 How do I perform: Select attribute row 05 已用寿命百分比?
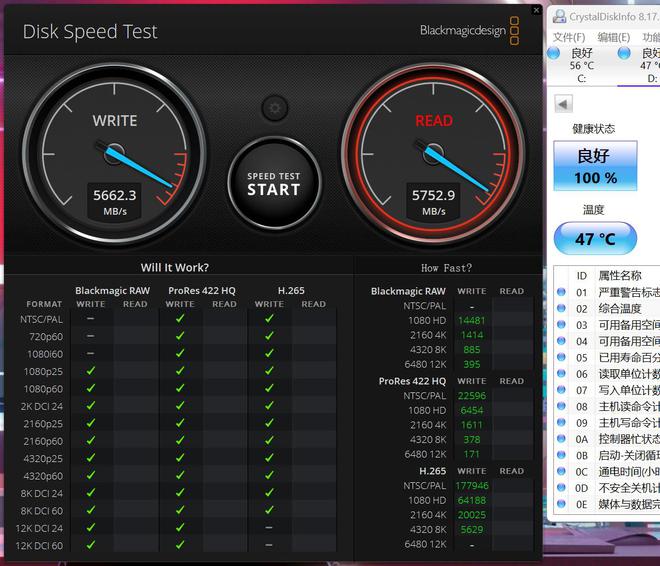(607, 357)
